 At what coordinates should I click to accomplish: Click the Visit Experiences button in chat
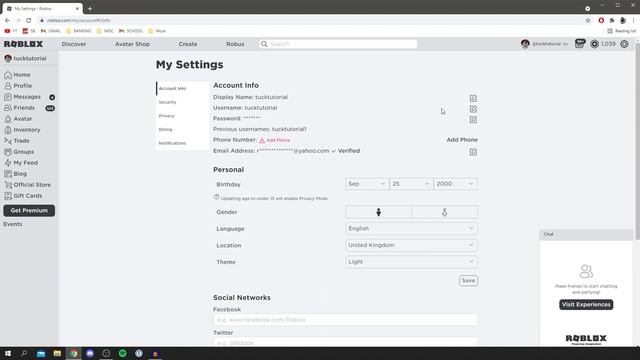[586, 304]
